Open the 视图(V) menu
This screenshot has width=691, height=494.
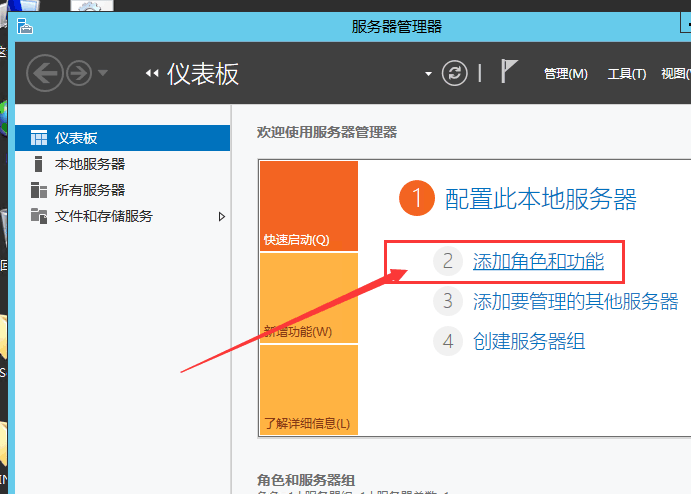676,74
